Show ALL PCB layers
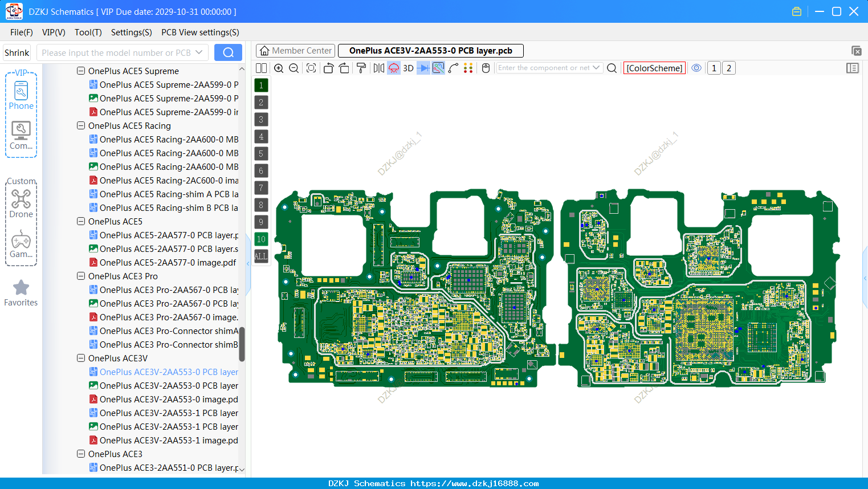 [261, 256]
